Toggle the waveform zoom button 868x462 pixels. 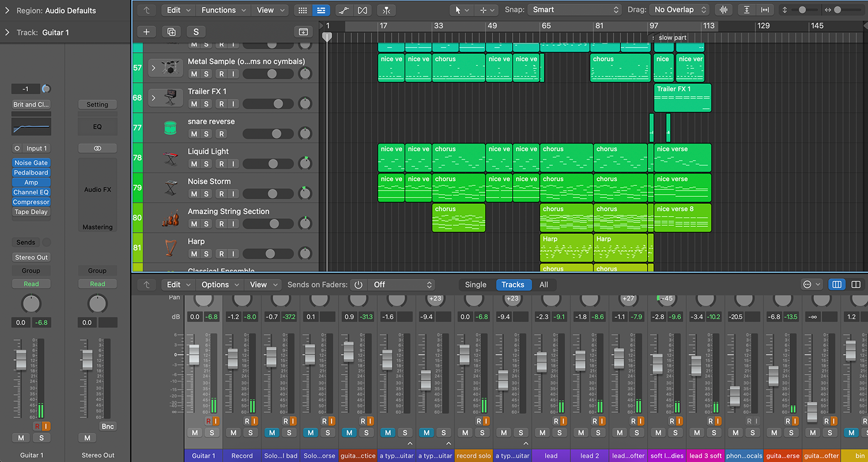(x=723, y=10)
